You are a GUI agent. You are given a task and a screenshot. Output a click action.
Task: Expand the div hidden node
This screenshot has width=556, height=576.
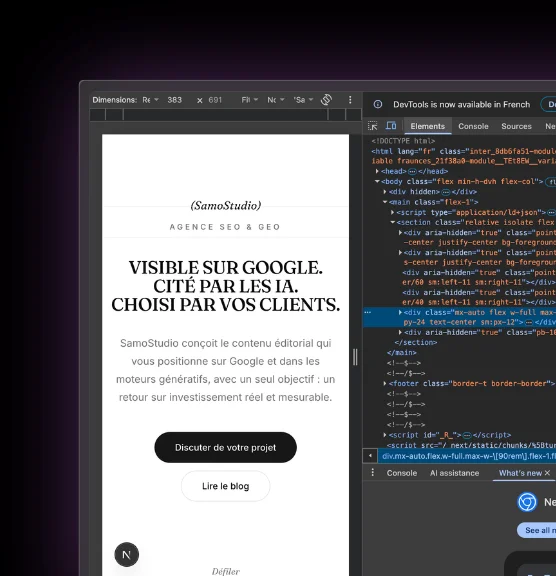coord(385,192)
